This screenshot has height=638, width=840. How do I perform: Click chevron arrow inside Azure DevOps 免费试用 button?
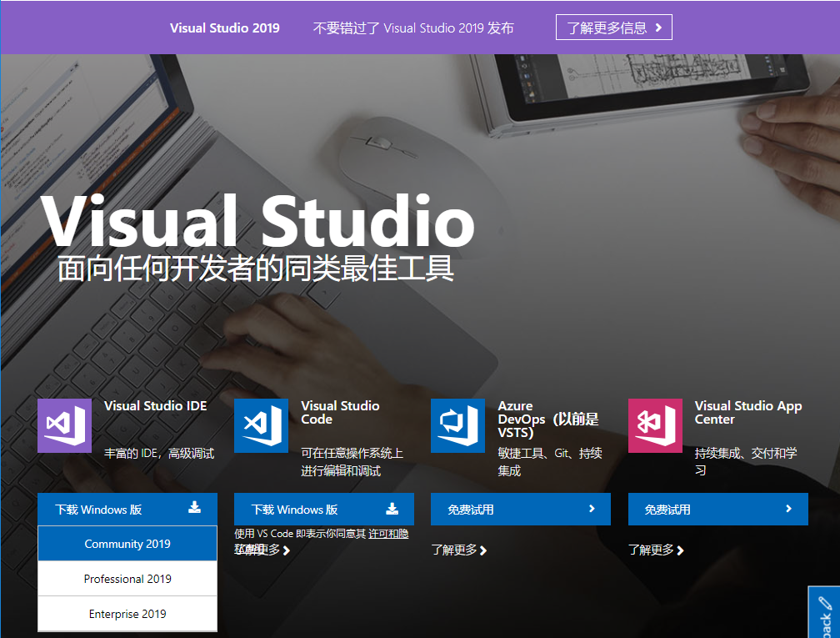(x=593, y=509)
